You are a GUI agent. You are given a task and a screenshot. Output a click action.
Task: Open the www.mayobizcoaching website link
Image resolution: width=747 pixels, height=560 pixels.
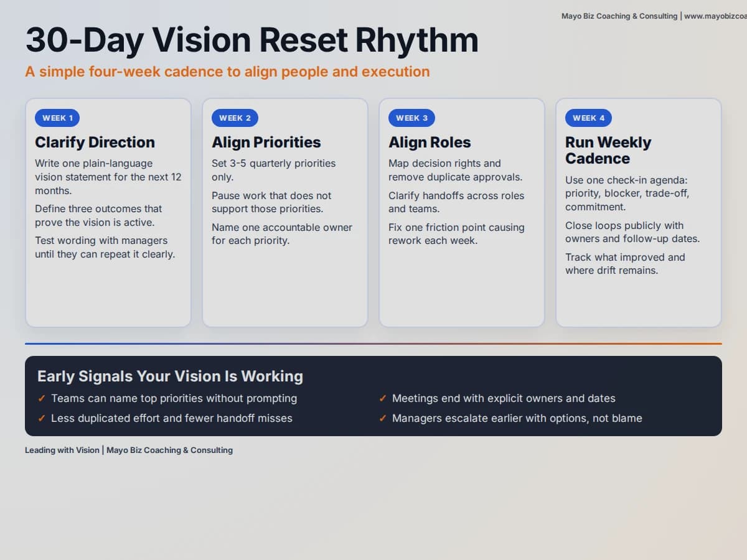point(716,16)
